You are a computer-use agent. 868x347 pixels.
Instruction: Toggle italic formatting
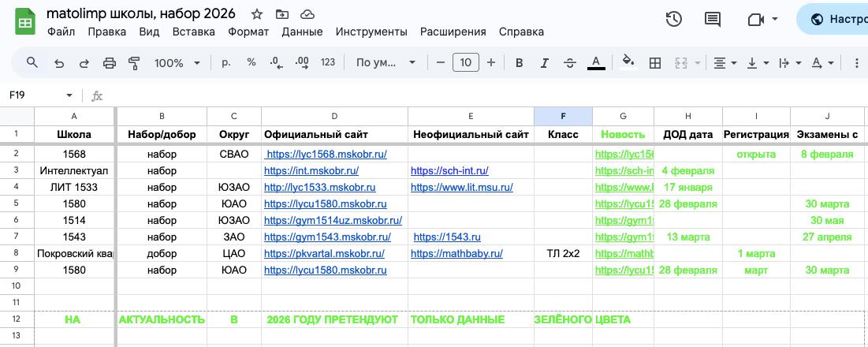coord(544,63)
